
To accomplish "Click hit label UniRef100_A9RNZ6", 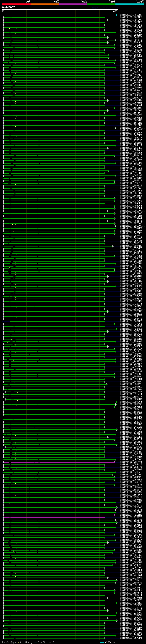I will 131,30.
